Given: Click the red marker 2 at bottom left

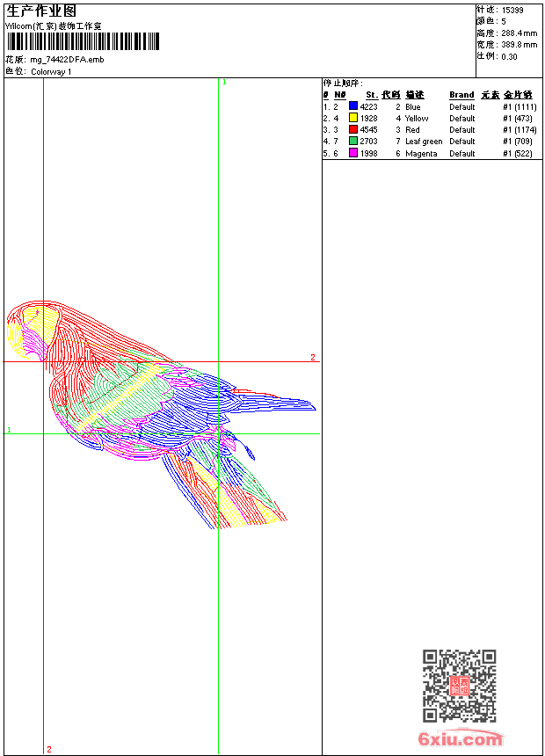Looking at the screenshot, I should coord(49,749).
